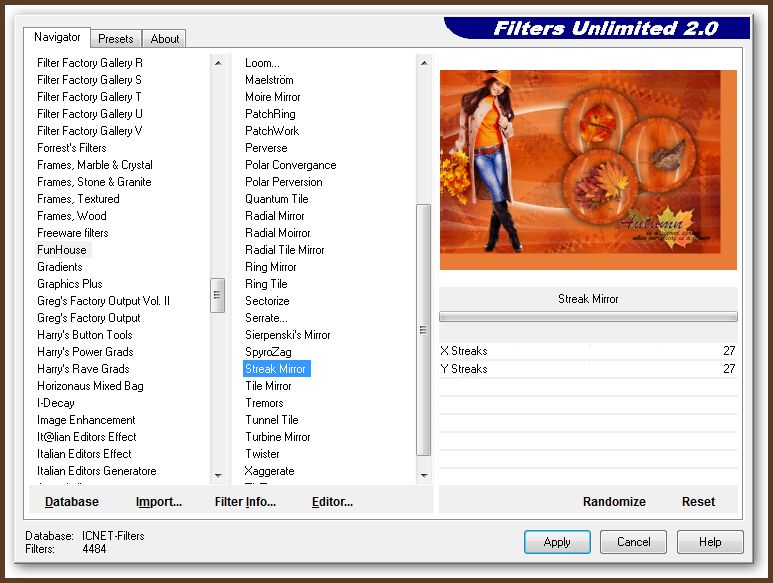Image resolution: width=773 pixels, height=583 pixels.
Task: Click the Apply button
Action: coord(557,542)
